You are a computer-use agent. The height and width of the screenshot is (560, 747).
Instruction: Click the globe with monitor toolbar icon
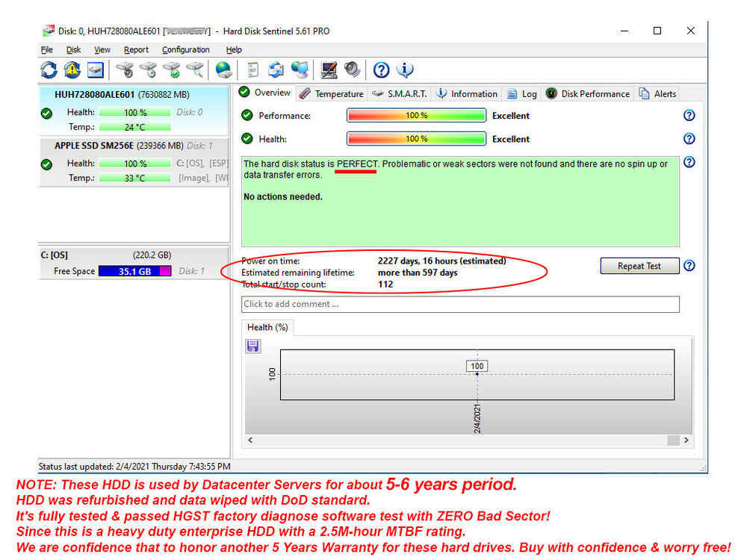click(x=300, y=70)
